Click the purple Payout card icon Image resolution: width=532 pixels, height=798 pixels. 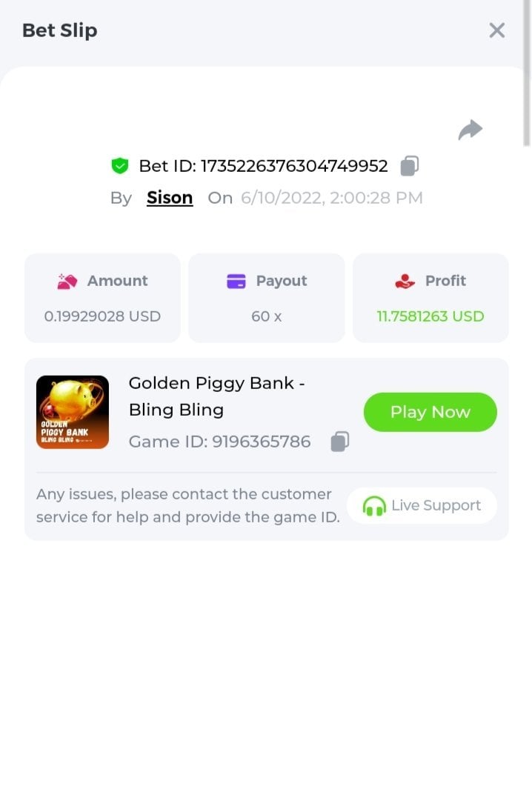point(236,281)
